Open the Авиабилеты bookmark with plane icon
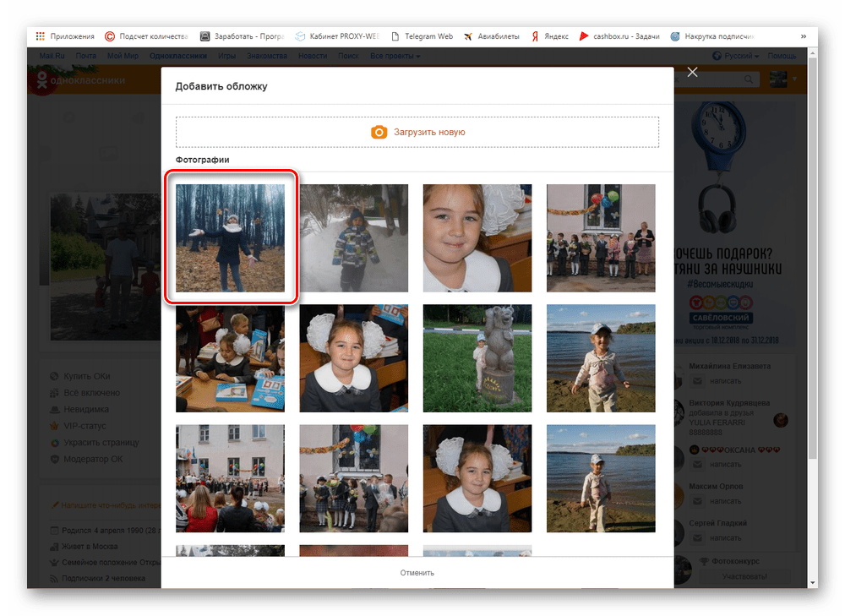The width and height of the screenshot is (845, 616). [x=491, y=36]
